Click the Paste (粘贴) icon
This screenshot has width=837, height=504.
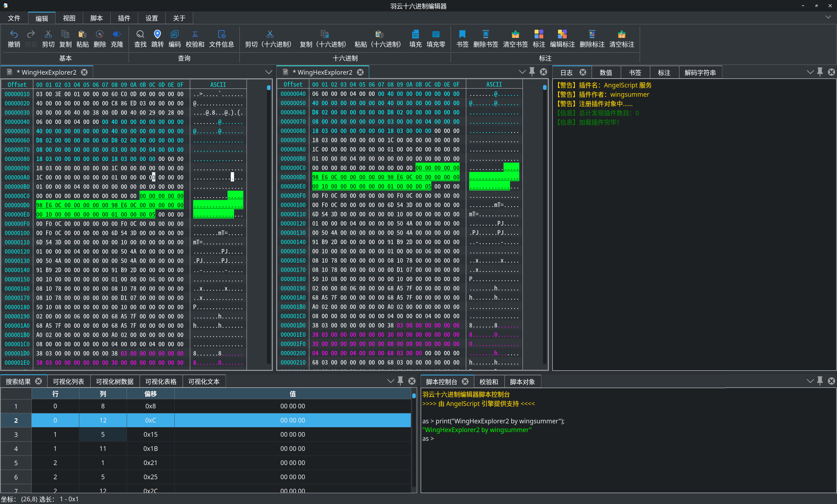(x=82, y=34)
